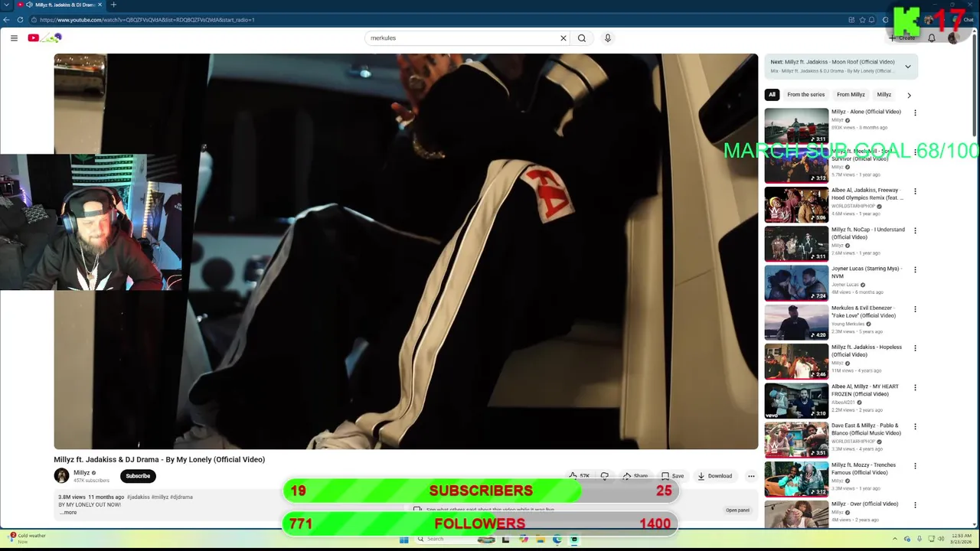Click the Create button
The image size is (980, 551).
pos(902,37)
